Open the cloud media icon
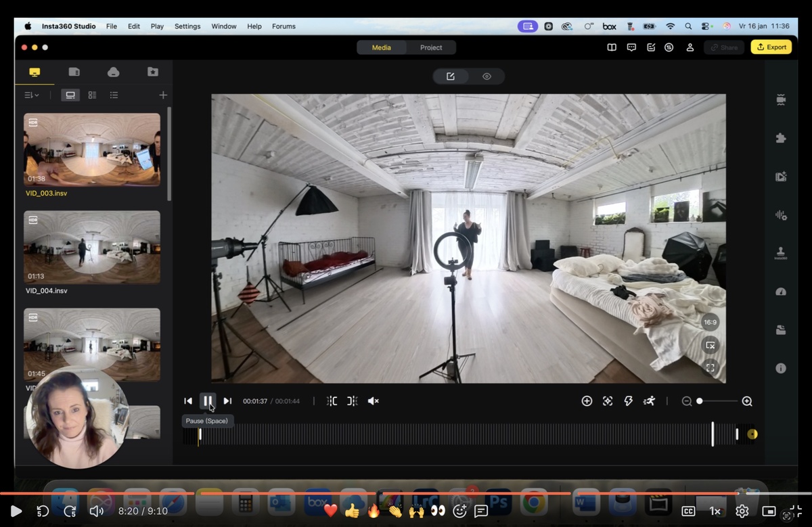The width and height of the screenshot is (812, 527). pos(114,72)
